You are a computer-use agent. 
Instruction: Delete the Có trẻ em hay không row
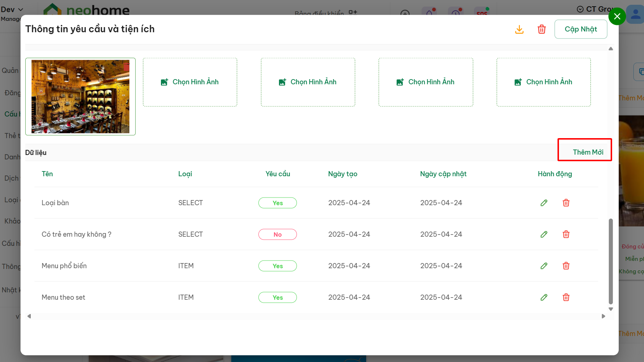[x=566, y=234]
